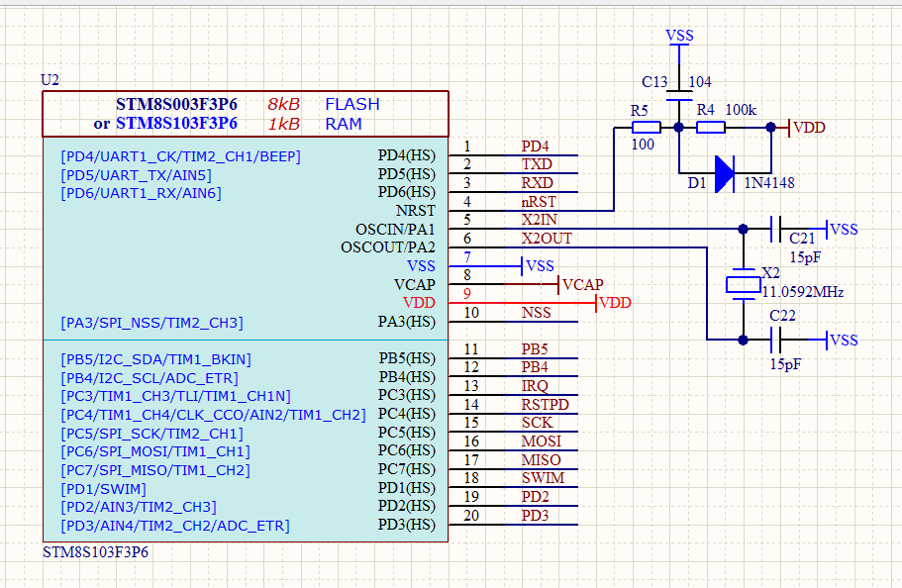Select the C13 capacitor symbol
This screenshot has width=902, height=588.
(679, 95)
